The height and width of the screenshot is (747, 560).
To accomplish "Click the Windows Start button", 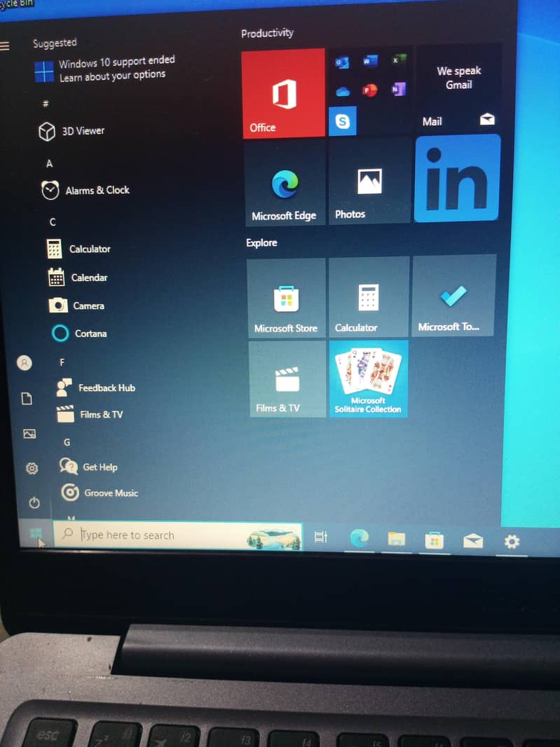I will [36, 533].
